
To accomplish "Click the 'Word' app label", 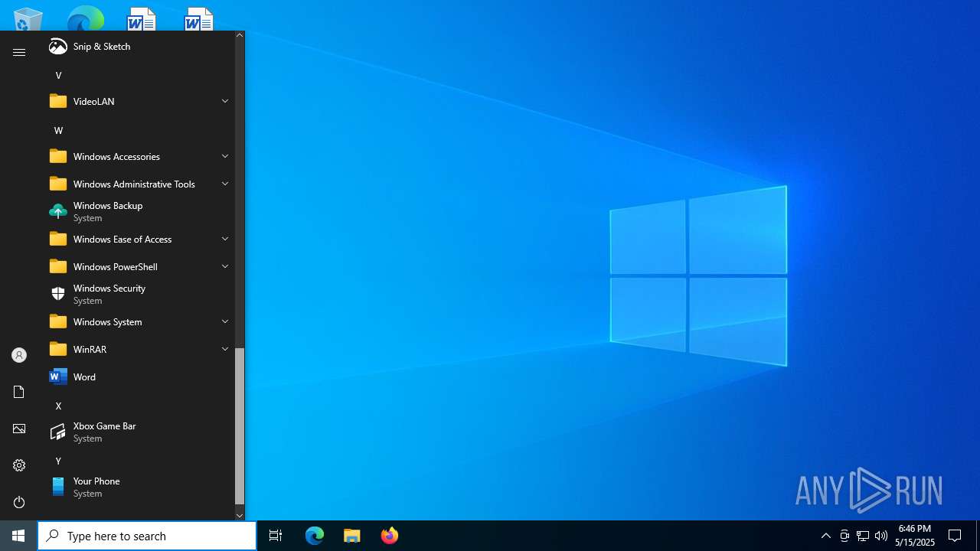I will [x=84, y=377].
